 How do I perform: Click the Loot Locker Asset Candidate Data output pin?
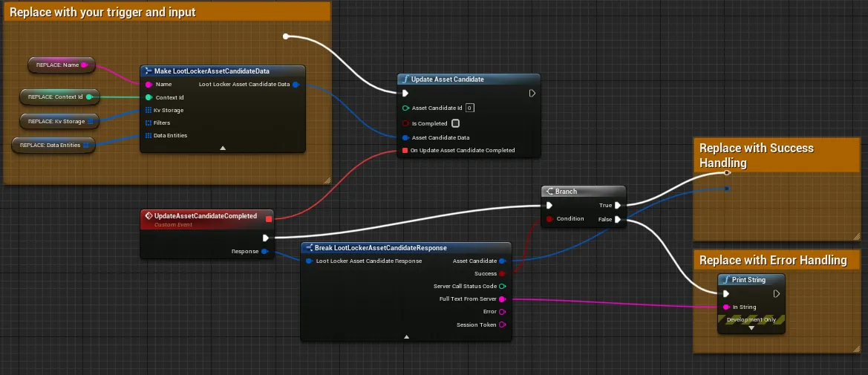[296, 85]
